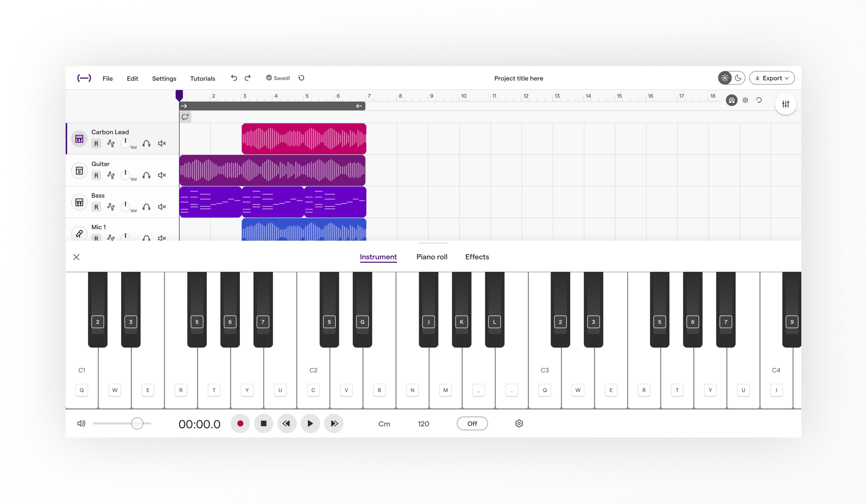Toggle loop cycle icon near ruler
Screen dimensions: 867x504
tap(759, 100)
